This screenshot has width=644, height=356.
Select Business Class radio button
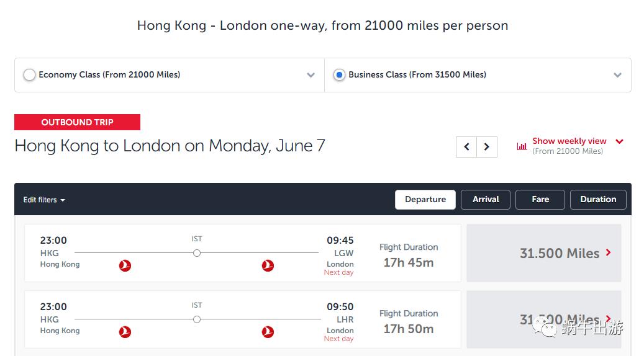[x=339, y=75]
